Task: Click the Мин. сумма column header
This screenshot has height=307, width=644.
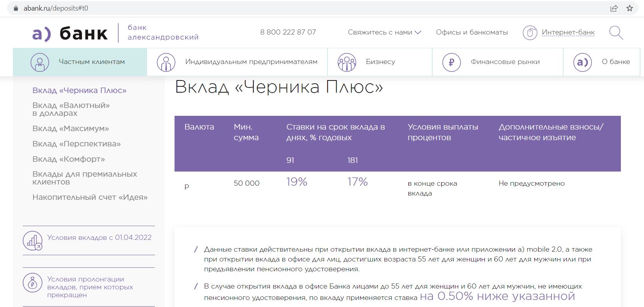Action: tap(246, 132)
